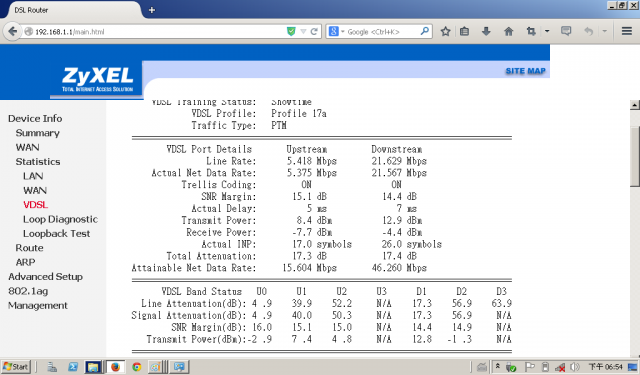The image size is (640, 375).
Task: Open the Firefox hamburger menu
Action: [x=627, y=31]
